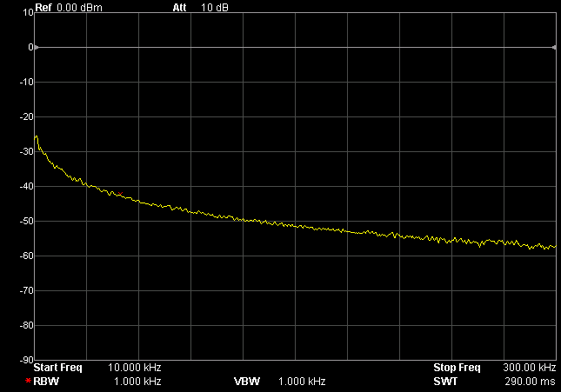Click the -60 label on the amplitude axis
This screenshot has height=392, width=561.
(x=26, y=256)
